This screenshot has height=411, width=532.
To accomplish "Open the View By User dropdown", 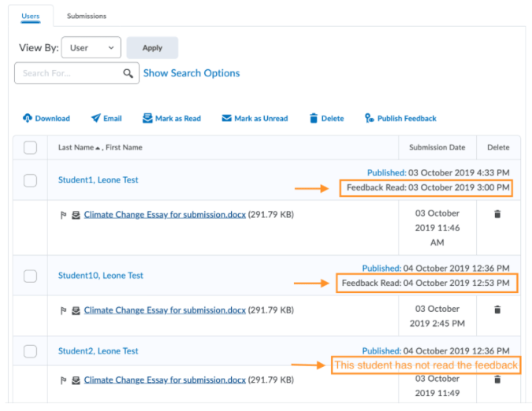I will pyautogui.click(x=91, y=48).
